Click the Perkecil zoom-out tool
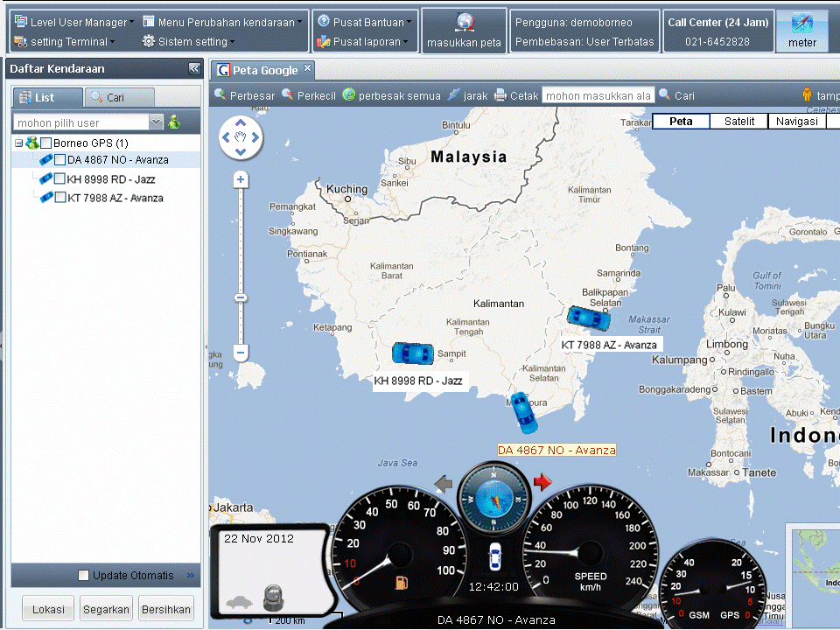 point(309,95)
